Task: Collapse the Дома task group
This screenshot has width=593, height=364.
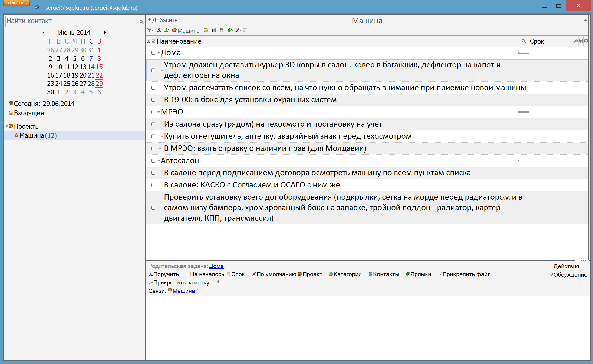Action: (x=159, y=53)
